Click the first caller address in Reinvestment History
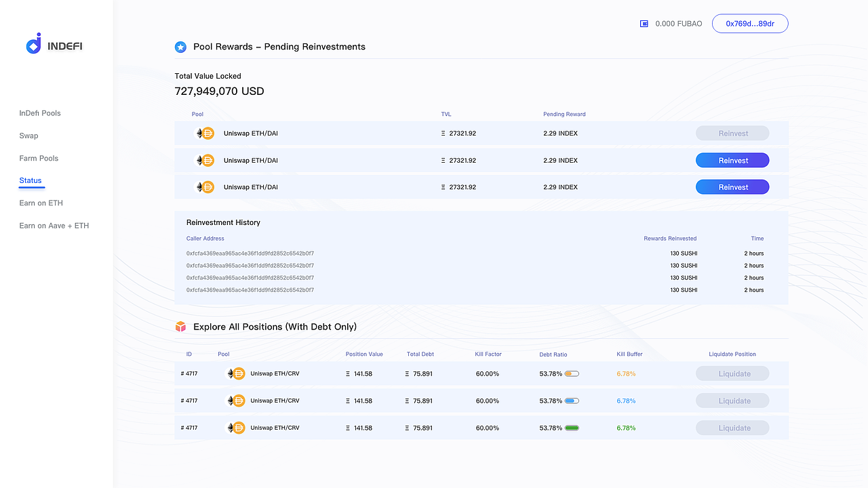Screen dimensions: 868x488 tap(250, 253)
